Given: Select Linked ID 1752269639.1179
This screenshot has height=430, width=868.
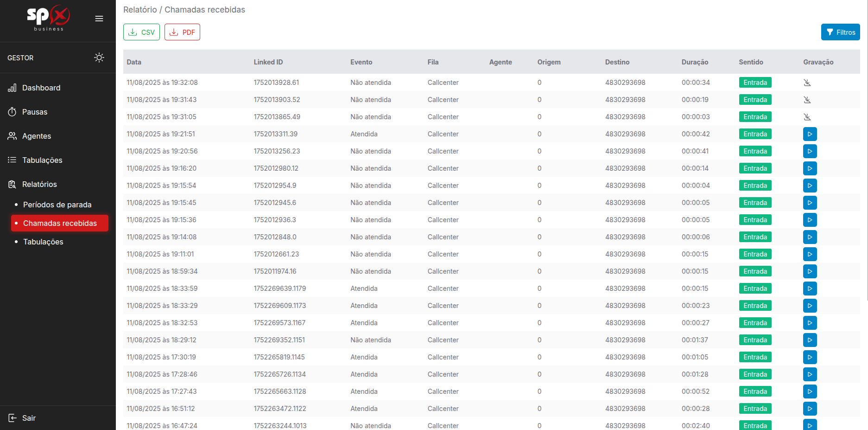Looking at the screenshot, I should tap(279, 289).
